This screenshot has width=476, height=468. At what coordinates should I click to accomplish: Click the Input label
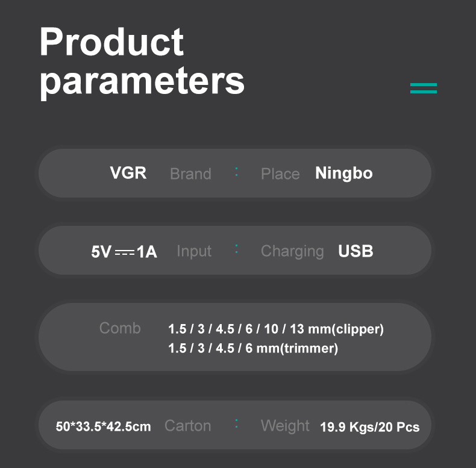[x=194, y=251]
